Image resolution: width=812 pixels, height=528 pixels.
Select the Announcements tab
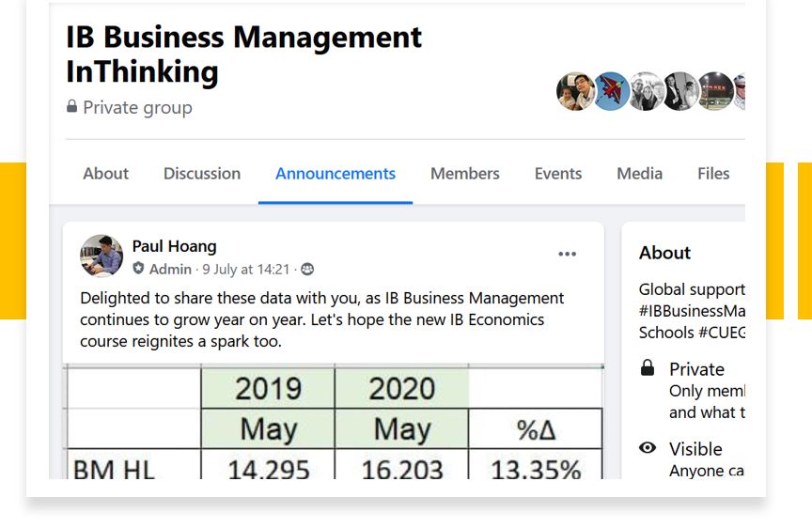click(x=336, y=174)
